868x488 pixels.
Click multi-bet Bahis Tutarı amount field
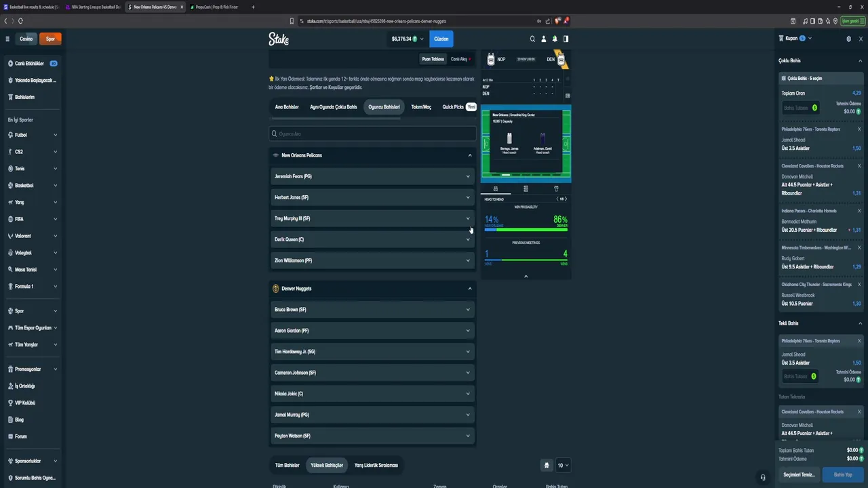coord(800,108)
